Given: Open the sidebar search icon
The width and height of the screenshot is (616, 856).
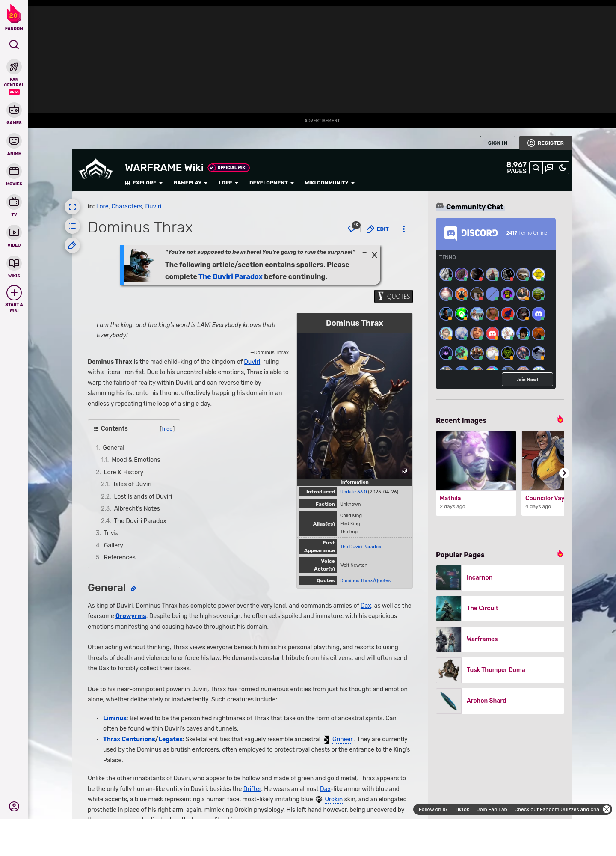Looking at the screenshot, I should 14,45.
